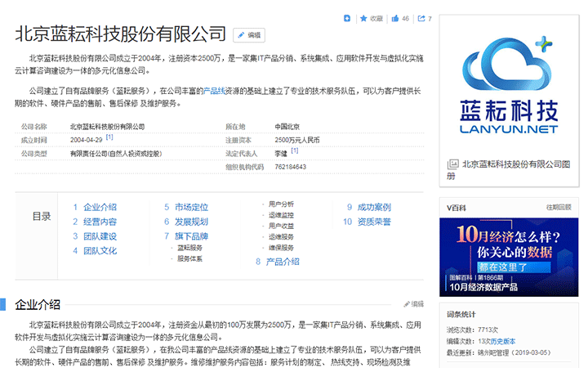Image resolution: width=588 pixels, height=368 pixels.
Task: Open the 10月经济怎么样 banner image
Action: pos(509,258)
